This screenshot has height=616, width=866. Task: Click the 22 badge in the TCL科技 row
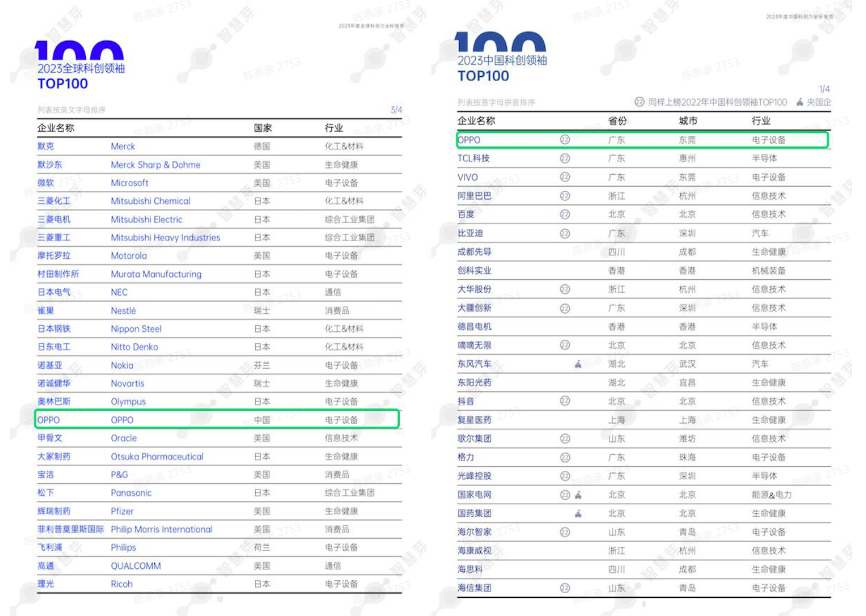coord(565,158)
